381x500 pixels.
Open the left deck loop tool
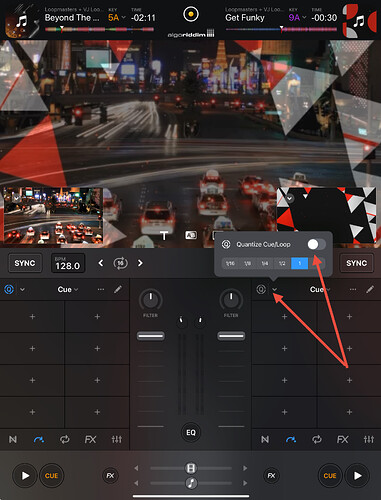coord(65,439)
